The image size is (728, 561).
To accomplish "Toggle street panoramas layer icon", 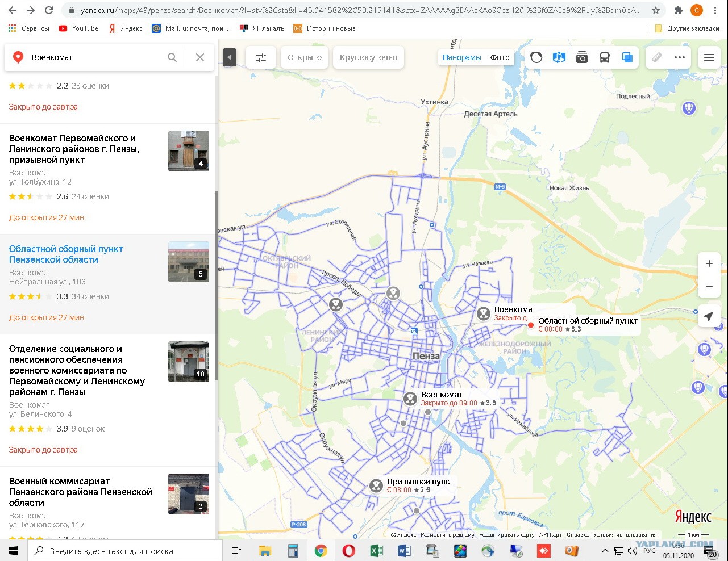I will (559, 57).
